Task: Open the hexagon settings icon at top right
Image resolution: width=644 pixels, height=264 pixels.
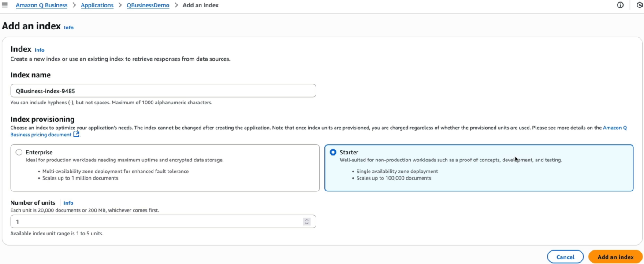Action: tap(640, 5)
